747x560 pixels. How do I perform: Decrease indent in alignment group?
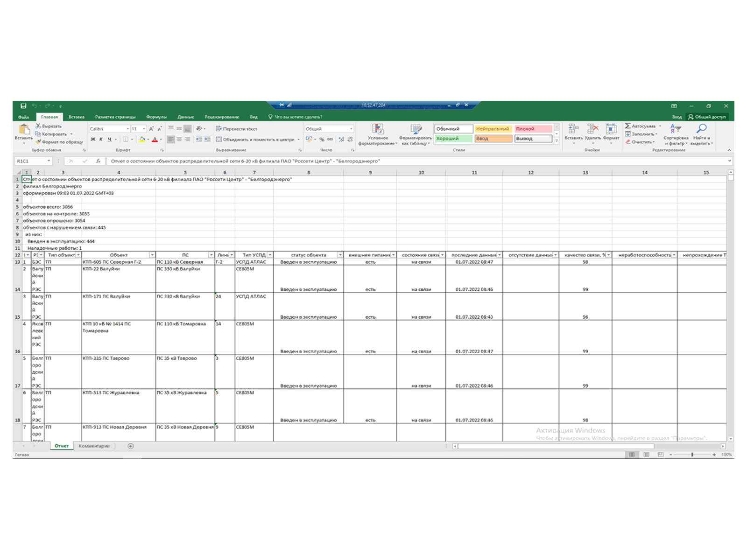point(199,139)
